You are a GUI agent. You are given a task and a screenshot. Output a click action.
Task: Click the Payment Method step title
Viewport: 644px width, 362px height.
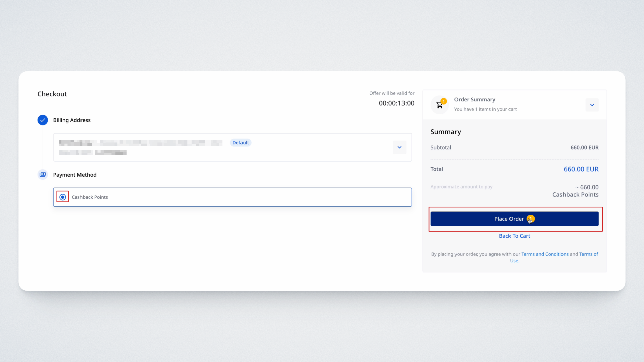(75, 175)
